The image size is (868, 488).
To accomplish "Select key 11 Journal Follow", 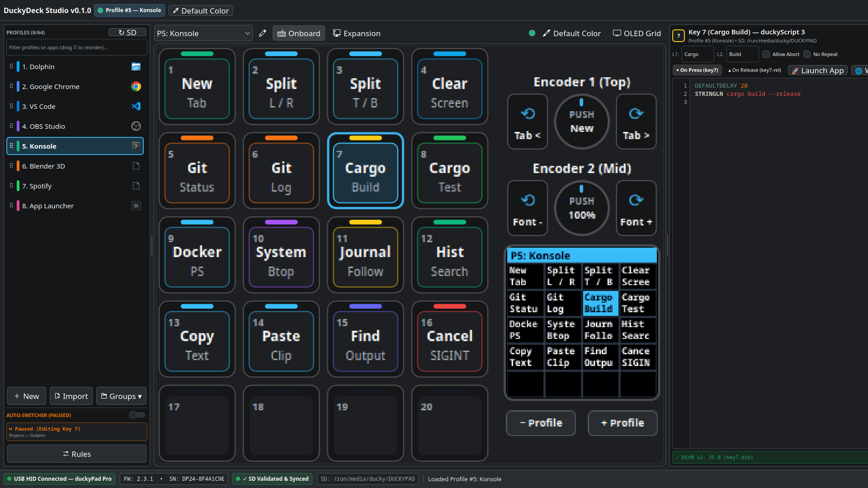I will [365, 255].
